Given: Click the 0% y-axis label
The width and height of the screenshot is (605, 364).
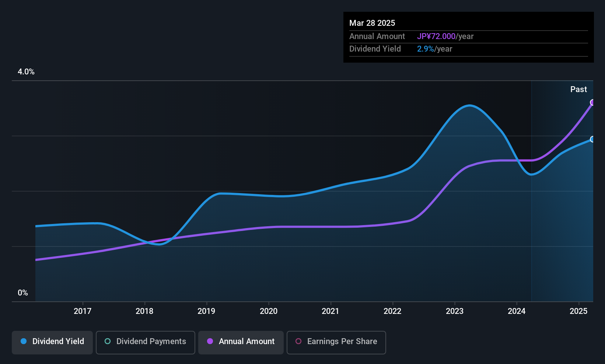Looking at the screenshot, I should click(x=23, y=293).
